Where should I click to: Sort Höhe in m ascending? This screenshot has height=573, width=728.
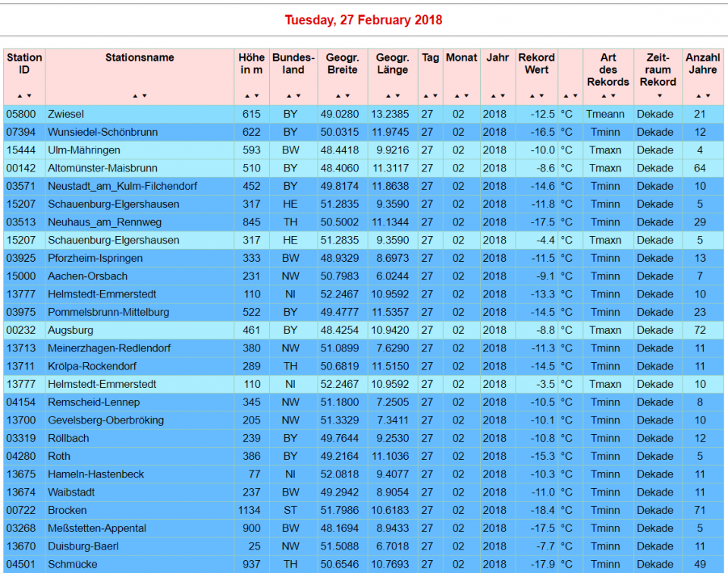(x=247, y=96)
